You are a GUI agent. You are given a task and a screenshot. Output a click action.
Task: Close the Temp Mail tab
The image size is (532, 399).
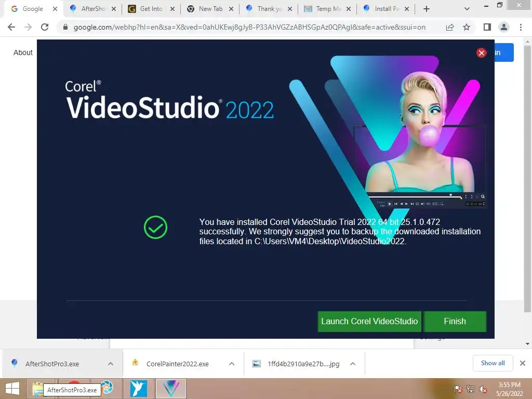click(x=349, y=9)
